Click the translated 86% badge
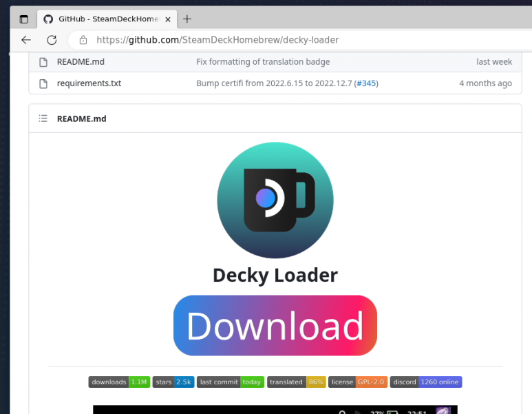This screenshot has width=532, height=414. (x=297, y=382)
